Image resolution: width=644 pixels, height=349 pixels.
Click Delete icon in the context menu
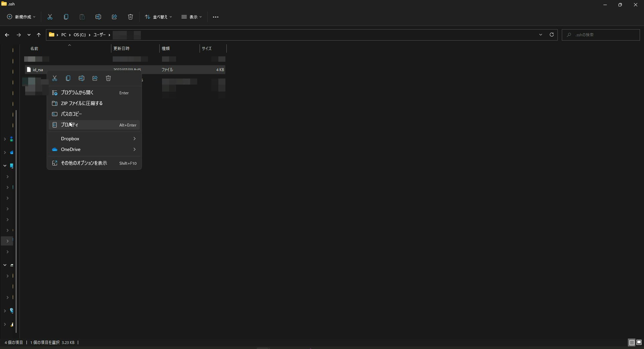coord(108,78)
